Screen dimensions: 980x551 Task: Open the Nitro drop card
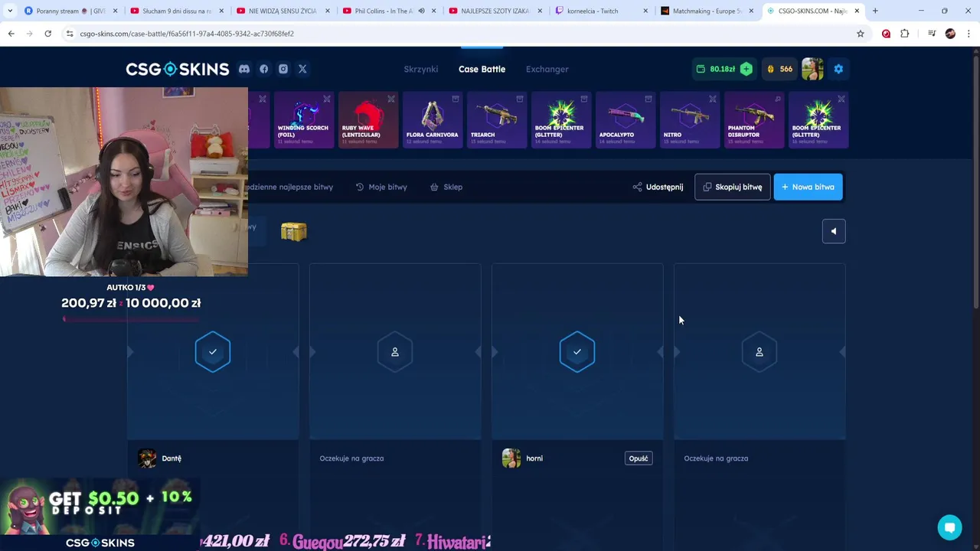690,120
